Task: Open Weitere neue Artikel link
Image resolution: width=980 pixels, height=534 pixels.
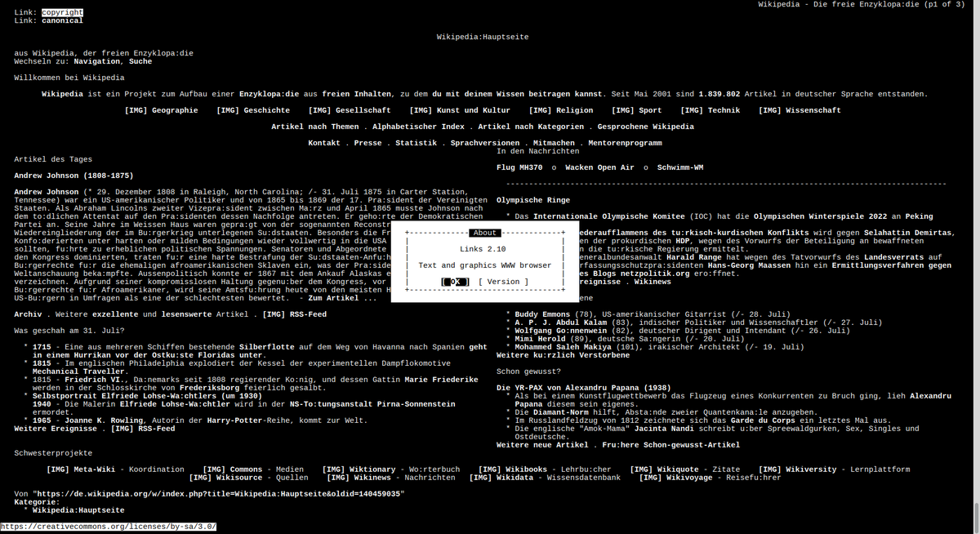Action: pos(542,445)
